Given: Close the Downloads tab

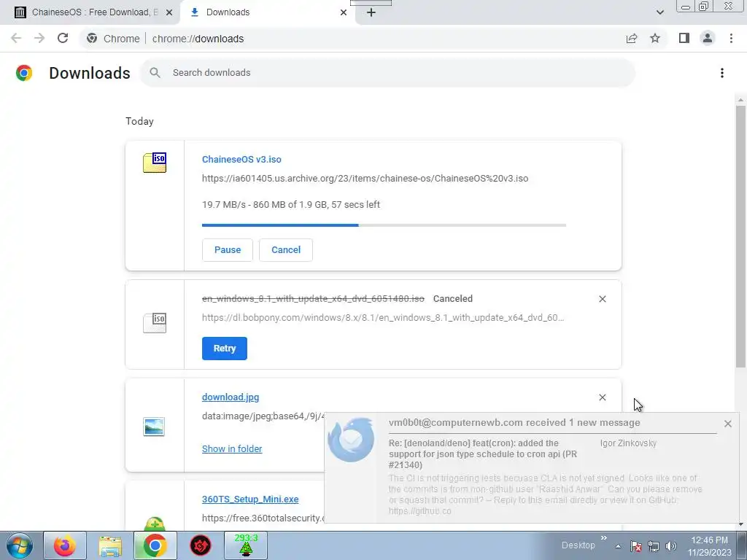Looking at the screenshot, I should 344,12.
